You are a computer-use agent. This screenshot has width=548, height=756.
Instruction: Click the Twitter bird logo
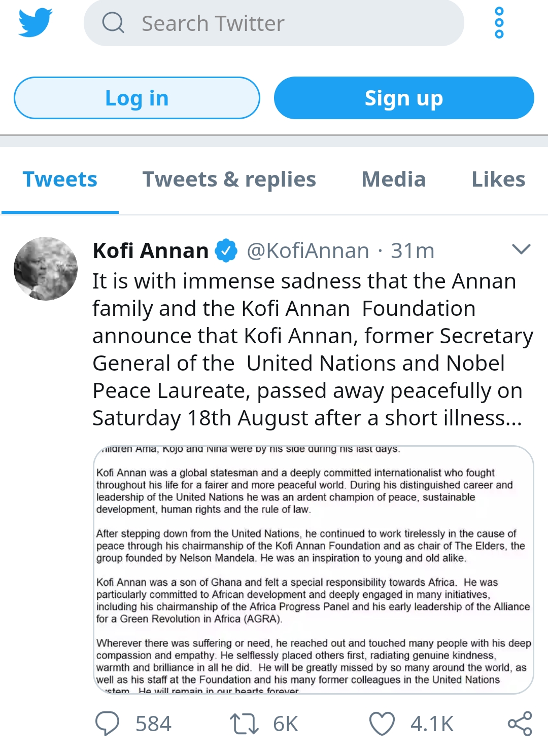tap(35, 22)
